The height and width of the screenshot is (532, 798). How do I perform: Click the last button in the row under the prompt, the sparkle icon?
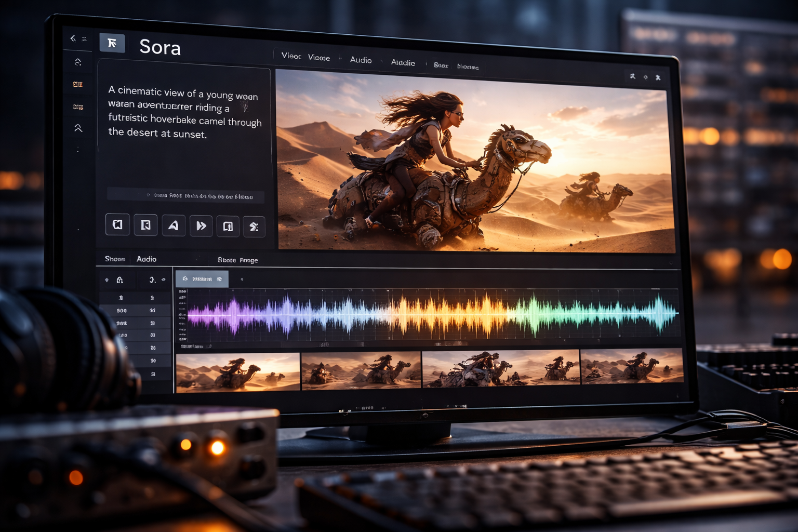click(x=254, y=227)
